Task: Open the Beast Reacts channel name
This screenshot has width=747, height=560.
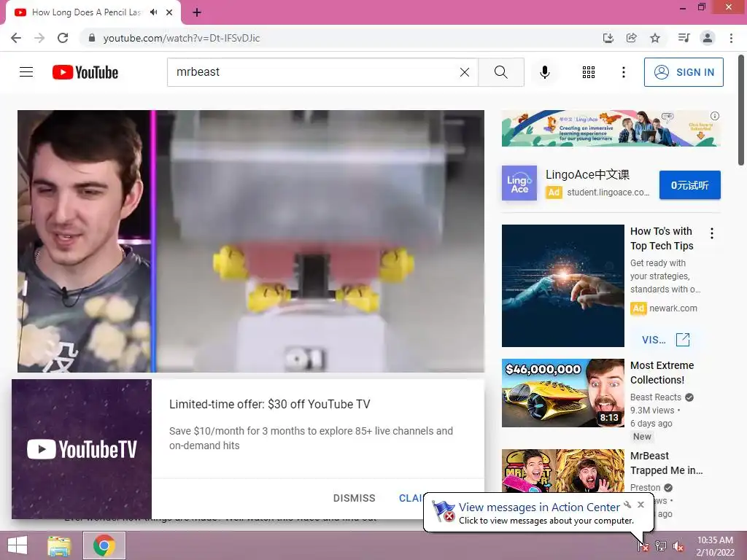Action: [656, 397]
